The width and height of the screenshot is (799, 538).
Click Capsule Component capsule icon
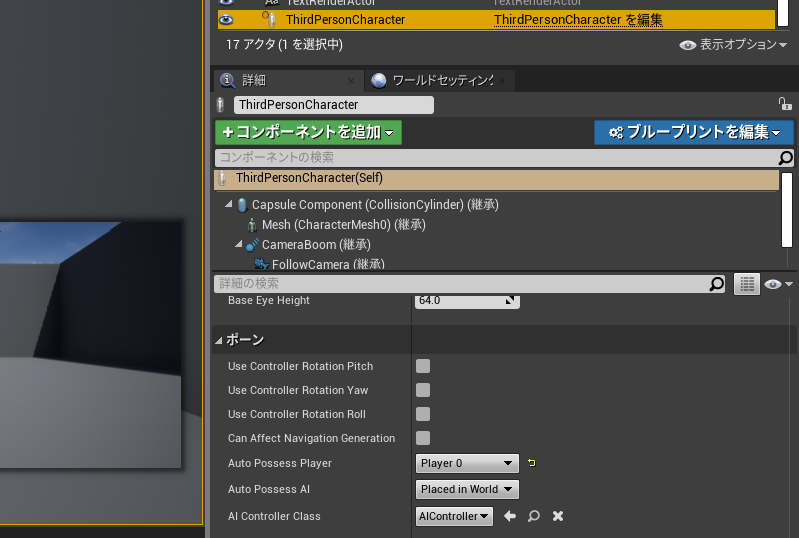[243, 205]
